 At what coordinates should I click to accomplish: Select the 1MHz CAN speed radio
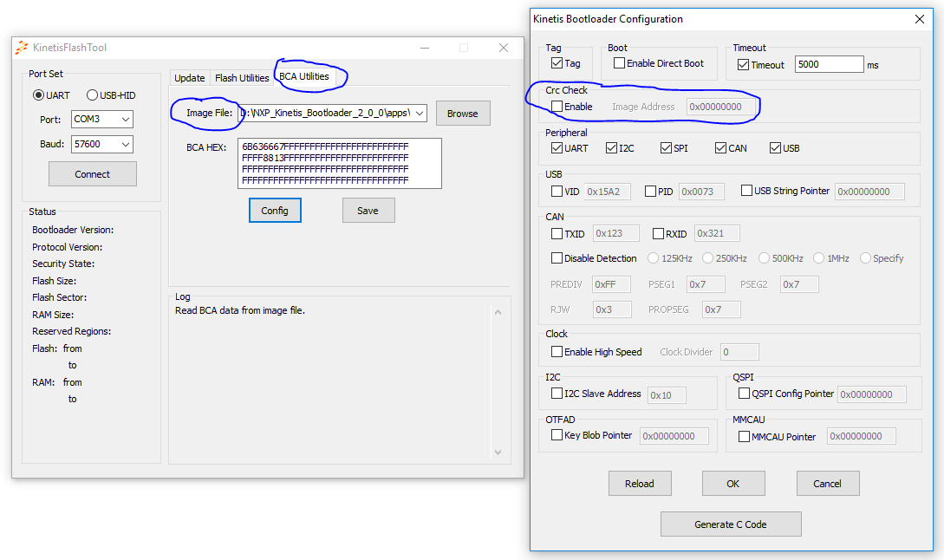pyautogui.click(x=818, y=258)
